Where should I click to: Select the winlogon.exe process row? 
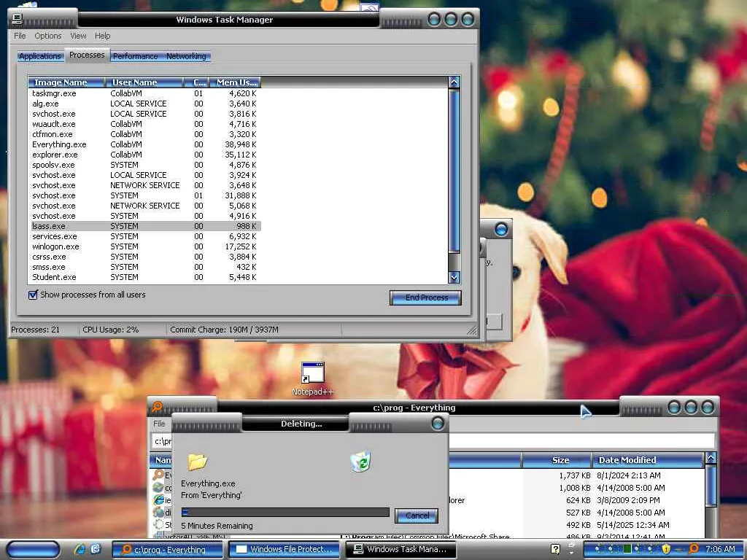click(x=144, y=246)
